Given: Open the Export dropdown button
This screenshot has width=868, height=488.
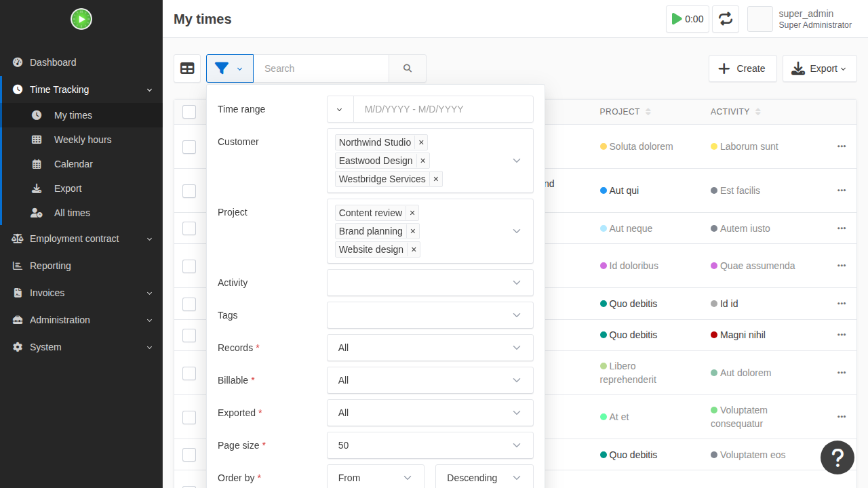Looking at the screenshot, I should (x=819, y=68).
